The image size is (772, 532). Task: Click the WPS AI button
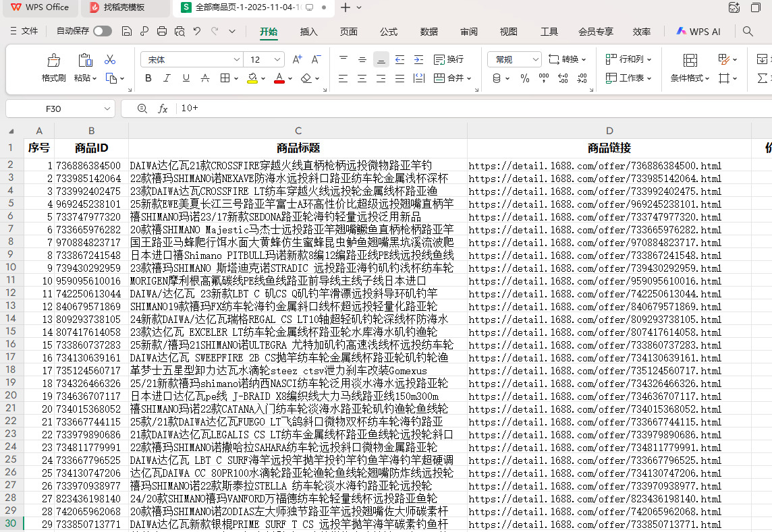[x=698, y=32]
